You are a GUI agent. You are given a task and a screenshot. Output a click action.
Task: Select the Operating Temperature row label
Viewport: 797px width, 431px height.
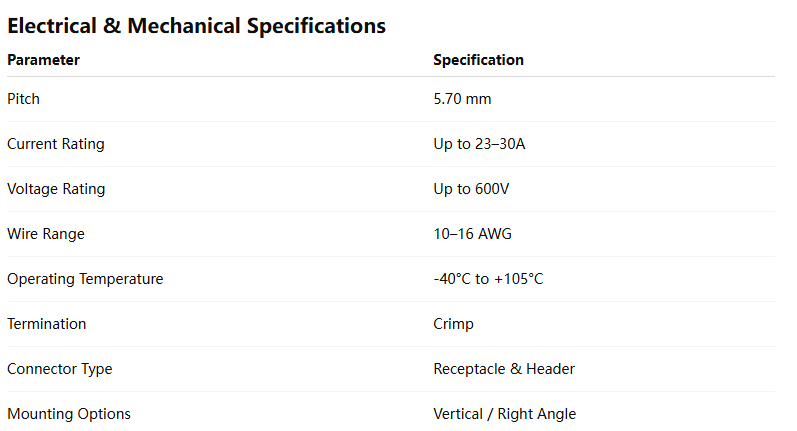click(x=85, y=279)
